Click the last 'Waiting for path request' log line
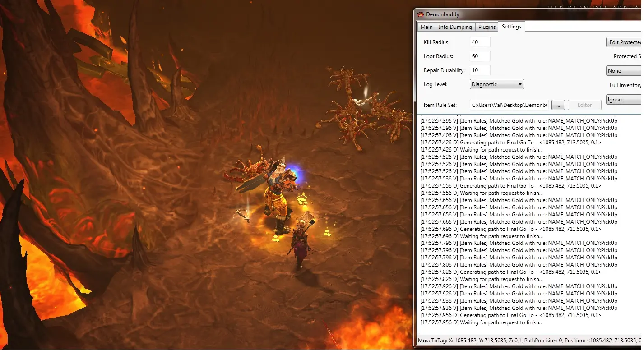644x350 pixels. 481,322
